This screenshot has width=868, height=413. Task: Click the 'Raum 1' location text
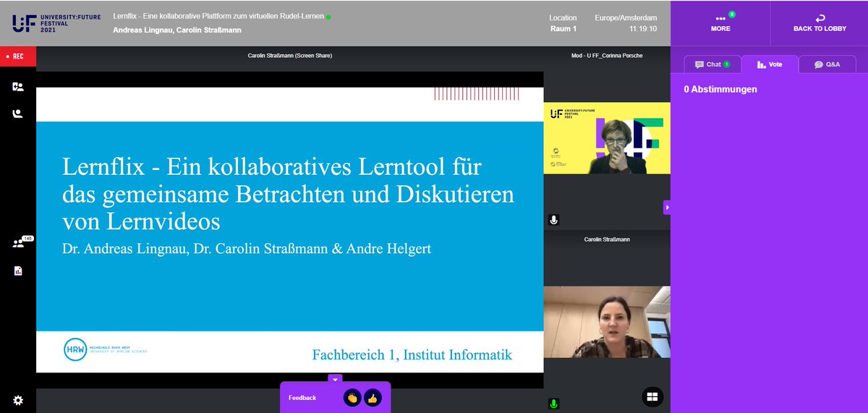point(563,29)
